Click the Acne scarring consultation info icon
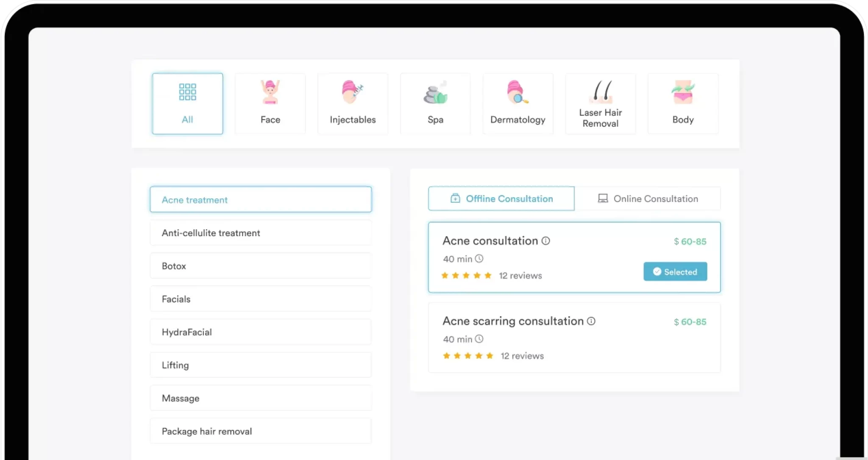 point(592,321)
